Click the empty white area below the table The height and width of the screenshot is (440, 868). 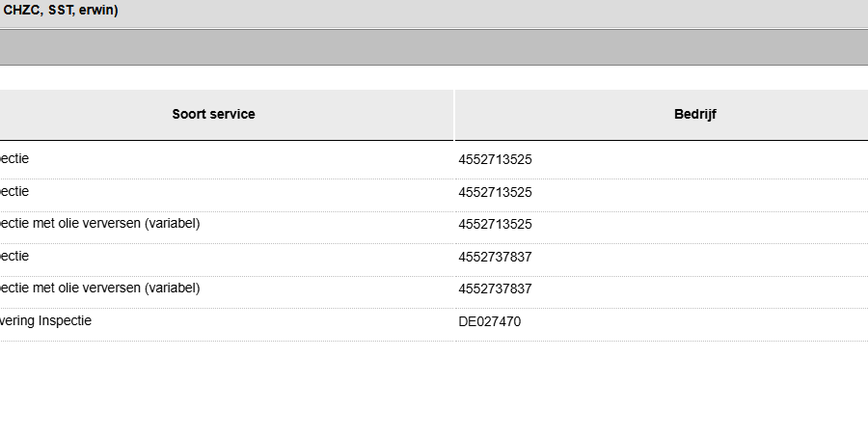click(x=434, y=391)
